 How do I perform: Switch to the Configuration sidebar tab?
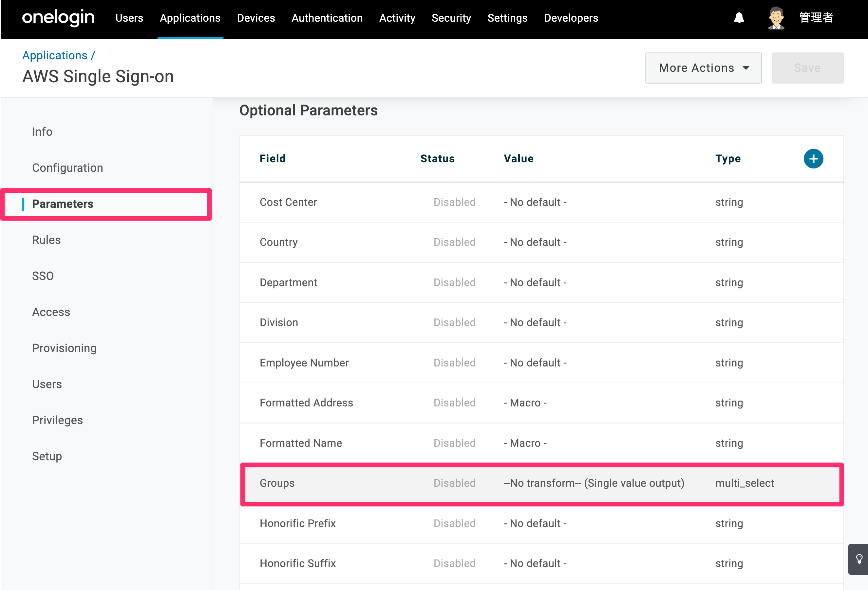(x=67, y=168)
